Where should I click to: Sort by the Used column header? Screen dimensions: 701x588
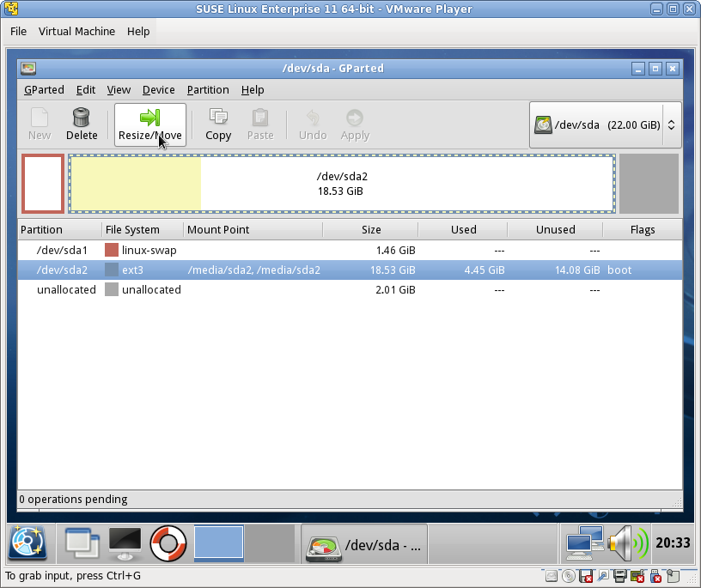click(x=463, y=230)
